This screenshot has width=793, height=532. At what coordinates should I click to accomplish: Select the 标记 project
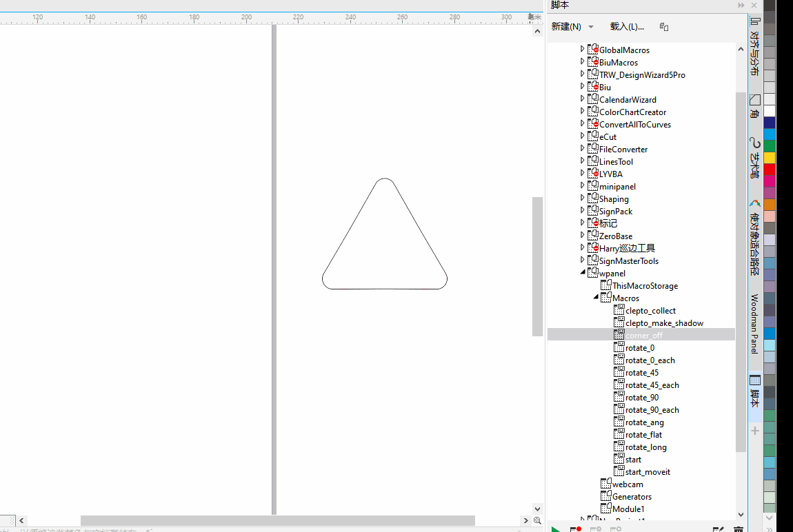[x=608, y=223]
